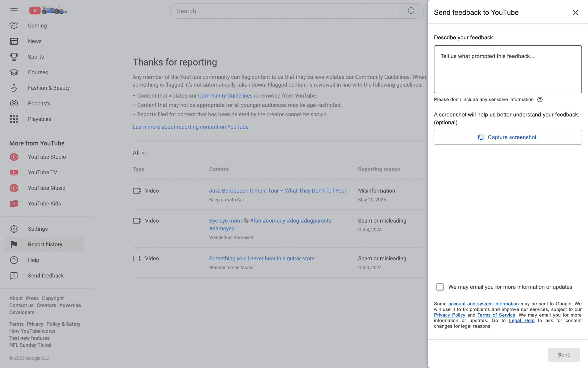Click the Contact us footer link
This screenshot has height=368, width=588.
pyautogui.click(x=21, y=305)
